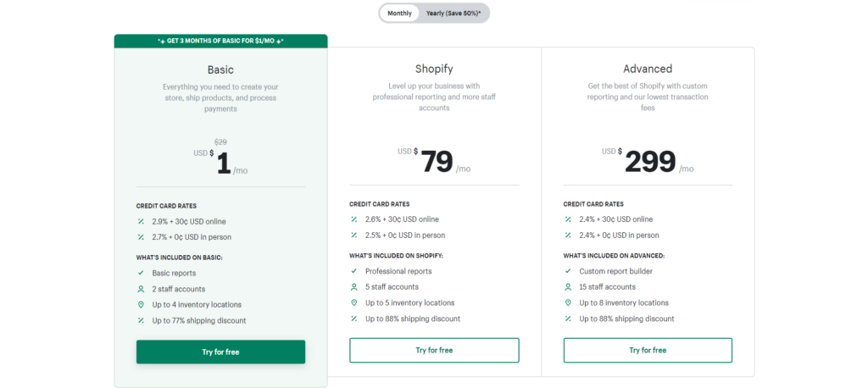Click the person icon beside 15 staff accounts

[567, 286]
